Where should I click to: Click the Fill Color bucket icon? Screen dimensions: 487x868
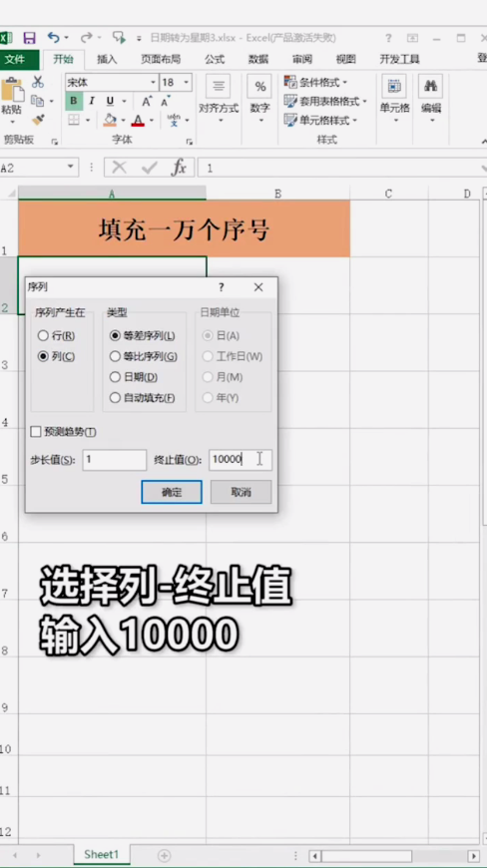coord(110,120)
